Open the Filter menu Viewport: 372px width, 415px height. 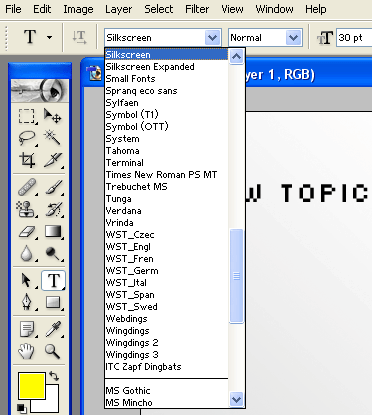point(197,9)
